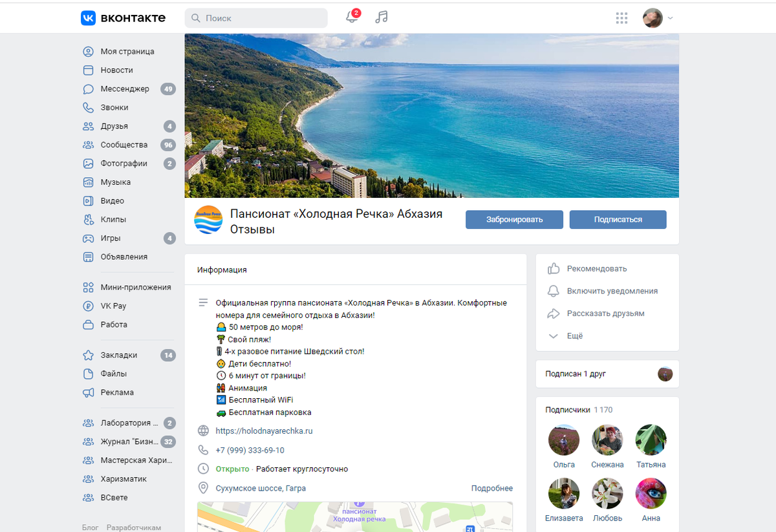776x532 pixels.
Task: Click the Сообщества counter badge 96
Action: pos(168,145)
